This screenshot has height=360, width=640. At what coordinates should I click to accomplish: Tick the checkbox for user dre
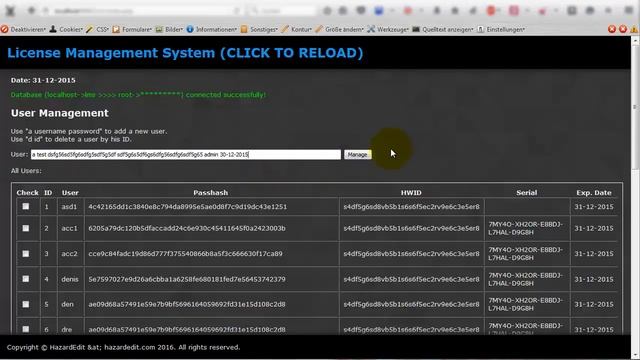click(x=26, y=329)
